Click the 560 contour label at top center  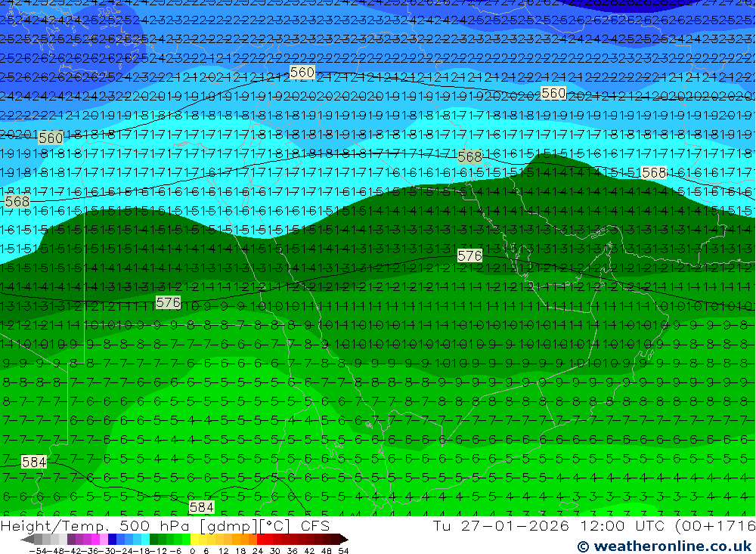(302, 73)
